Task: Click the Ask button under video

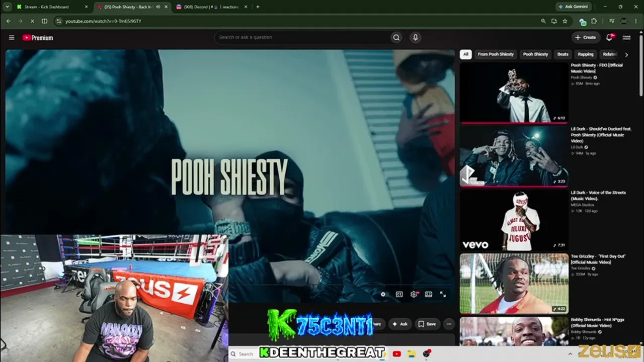Action: click(x=400, y=324)
